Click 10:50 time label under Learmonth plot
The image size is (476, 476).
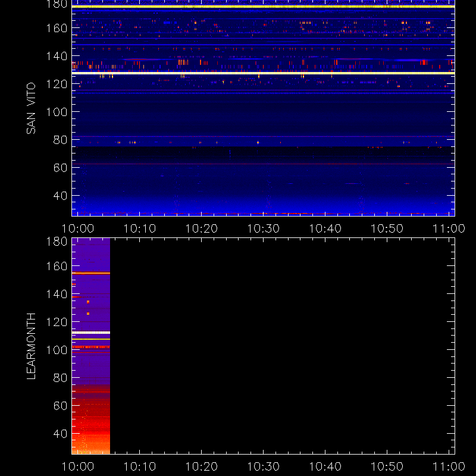[387, 466]
